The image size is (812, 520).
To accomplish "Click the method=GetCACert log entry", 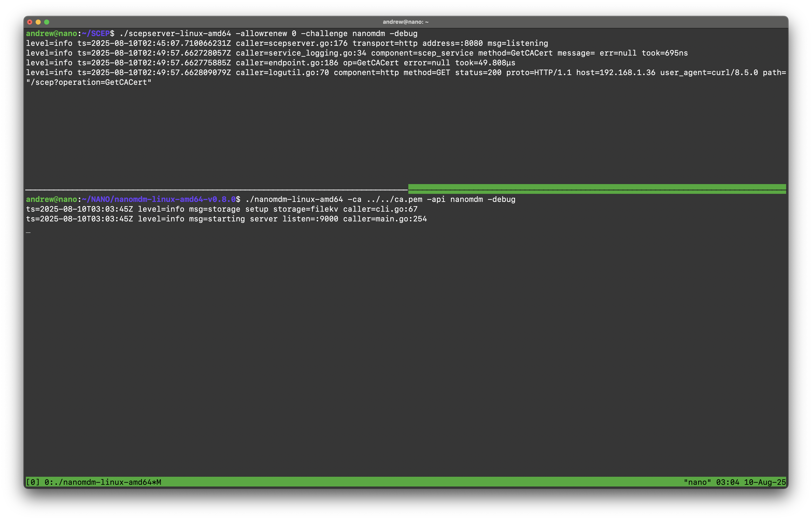I will click(515, 53).
